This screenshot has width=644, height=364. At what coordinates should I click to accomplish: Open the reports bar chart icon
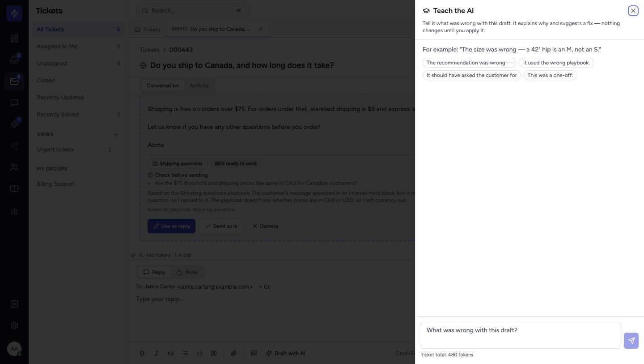(14, 210)
